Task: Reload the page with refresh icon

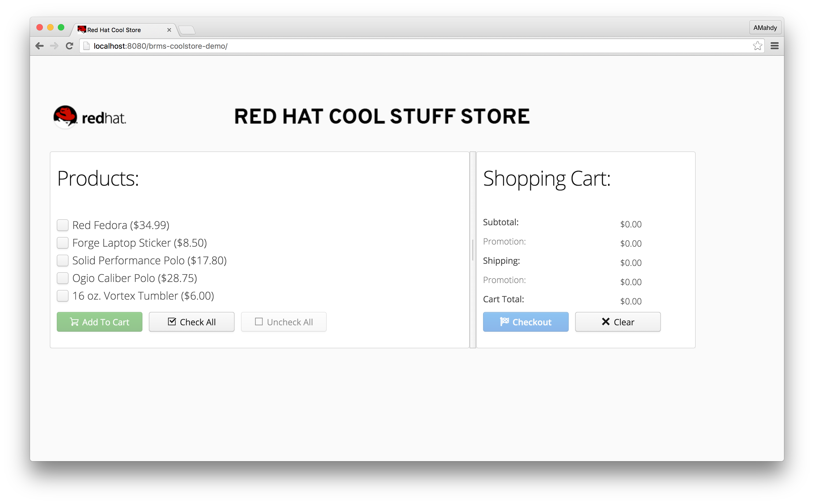Action: [x=69, y=46]
